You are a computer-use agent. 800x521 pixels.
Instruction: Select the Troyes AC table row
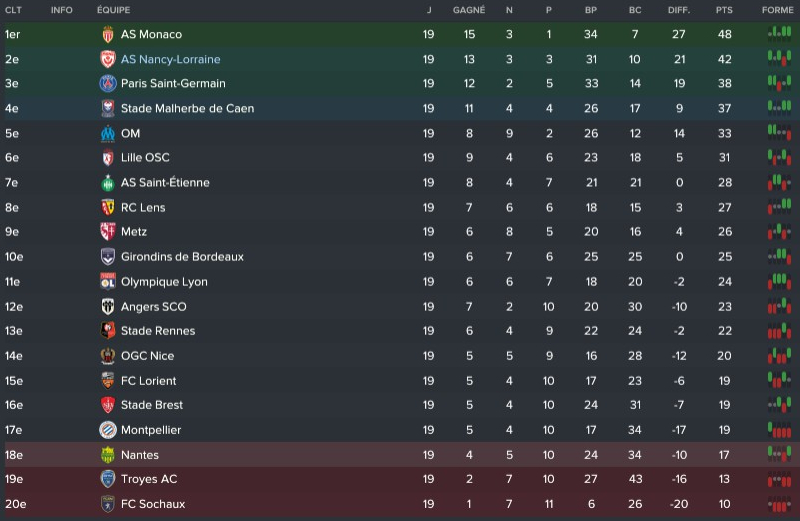click(400, 479)
